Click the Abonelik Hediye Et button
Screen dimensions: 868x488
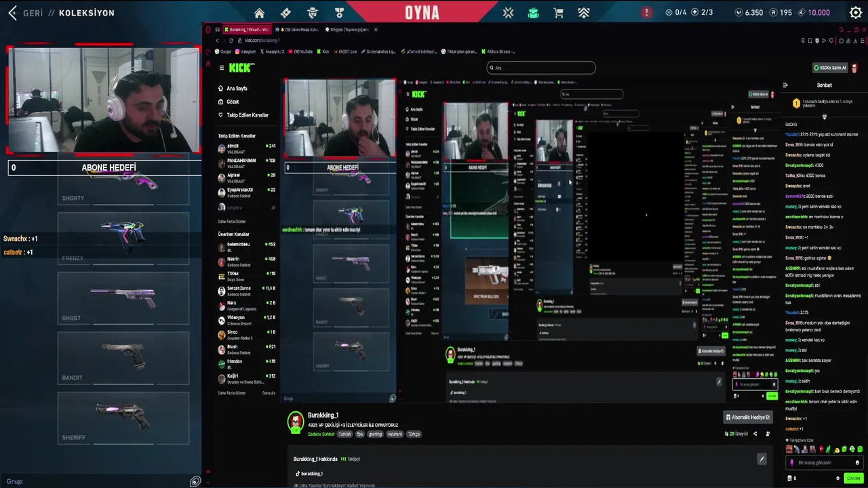tap(748, 418)
